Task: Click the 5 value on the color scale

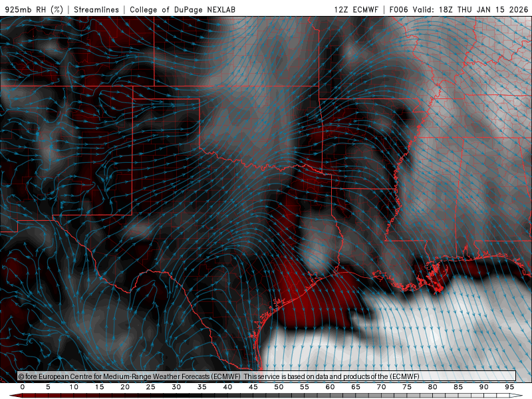Action: [48, 387]
